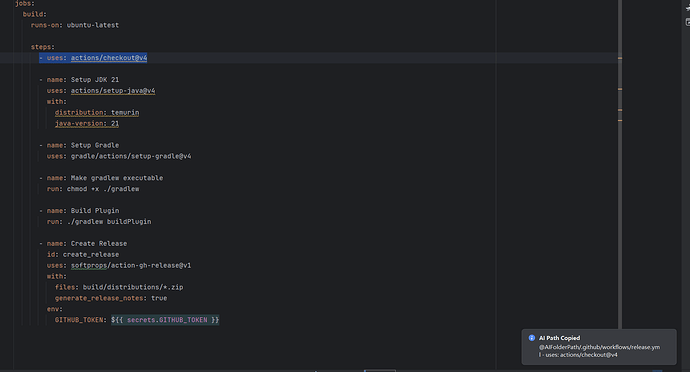Click the "build:" job key
The width and height of the screenshot is (690, 372).
pyautogui.click(x=35, y=14)
